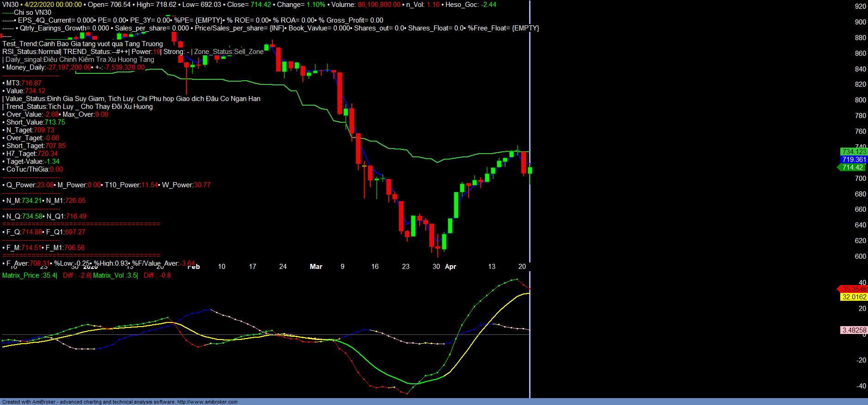
Task: Click the 600 level on price axis
Action: click(860, 256)
